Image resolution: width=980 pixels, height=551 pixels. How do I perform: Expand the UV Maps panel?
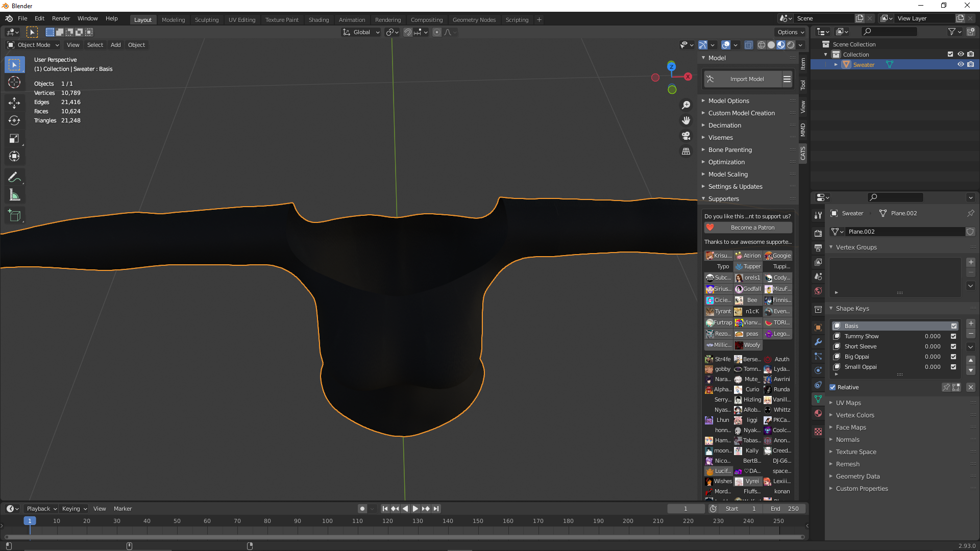[848, 403]
